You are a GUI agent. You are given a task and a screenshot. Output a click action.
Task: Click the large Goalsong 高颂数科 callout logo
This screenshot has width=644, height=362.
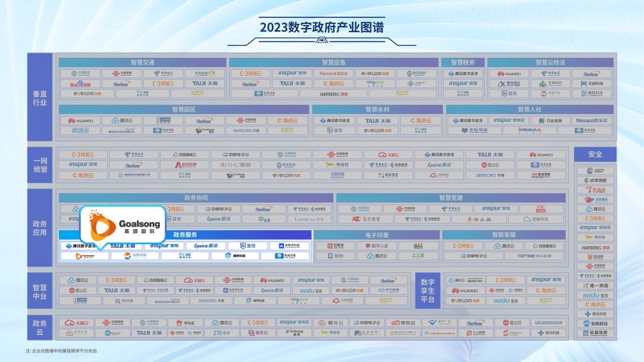[x=123, y=225]
